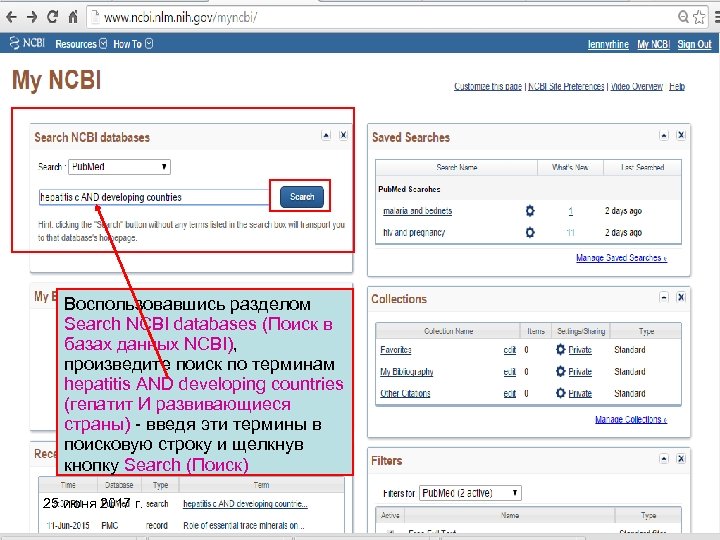Viewport: 720px width, 540px height.
Task: Open Private sharing setting for Other Citations
Action: pos(580,394)
